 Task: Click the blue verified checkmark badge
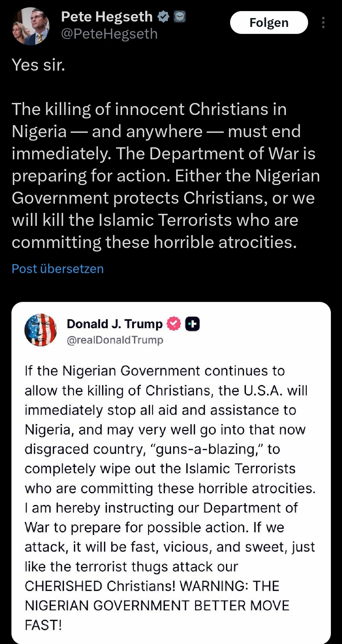(x=164, y=17)
